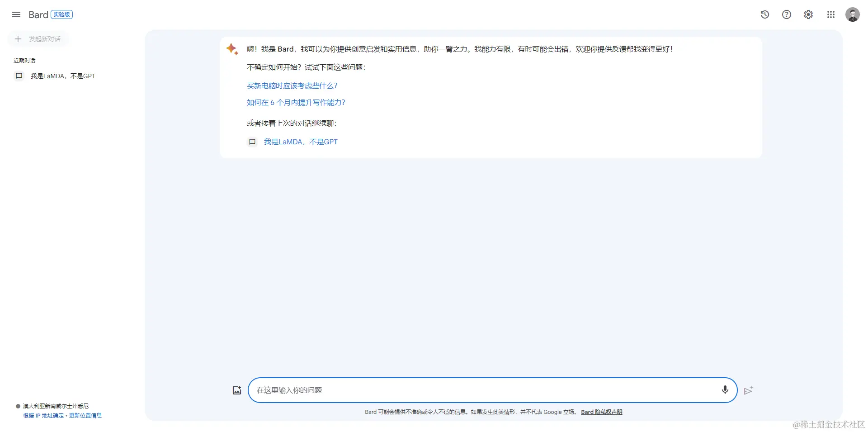
Task: Click suggestion 买新电脑时应该考虑些什么?
Action: pos(292,86)
